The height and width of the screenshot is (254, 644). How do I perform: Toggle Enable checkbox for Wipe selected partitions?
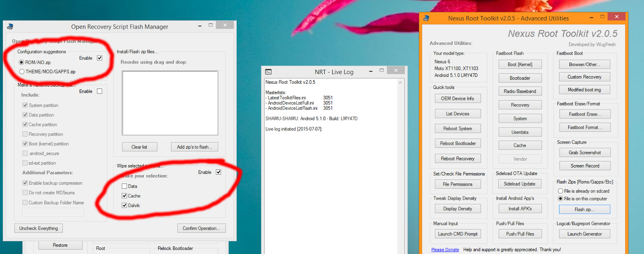click(218, 172)
